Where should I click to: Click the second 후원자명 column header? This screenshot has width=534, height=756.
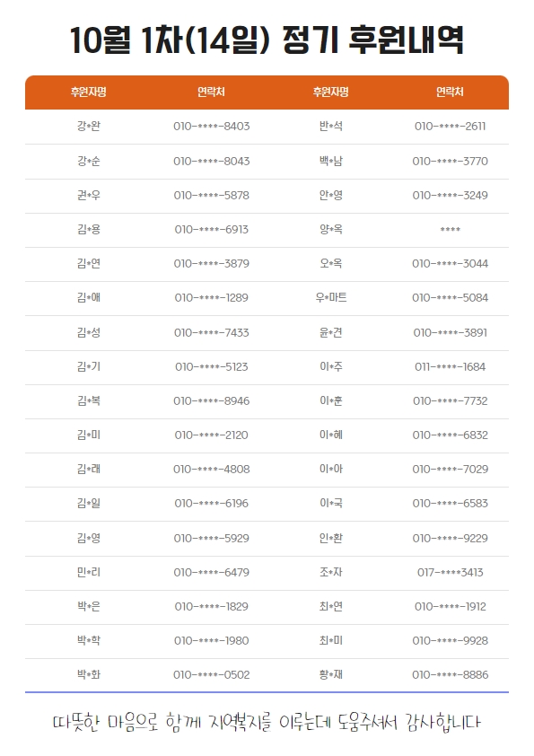coord(330,92)
